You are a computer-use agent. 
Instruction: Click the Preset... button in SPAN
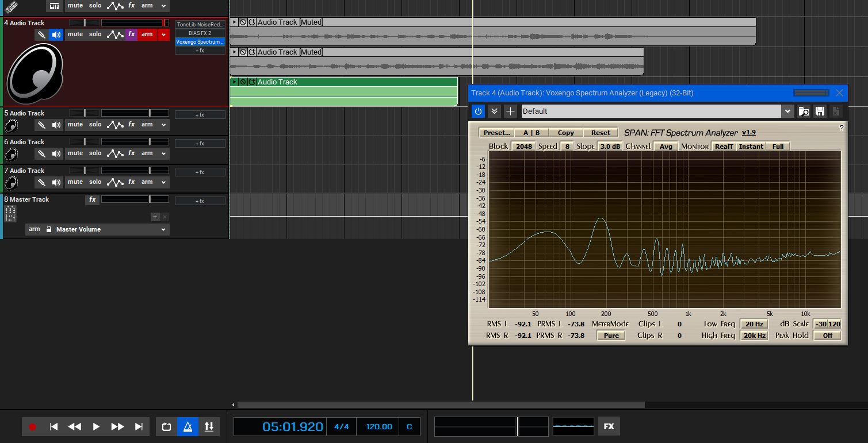tap(496, 133)
